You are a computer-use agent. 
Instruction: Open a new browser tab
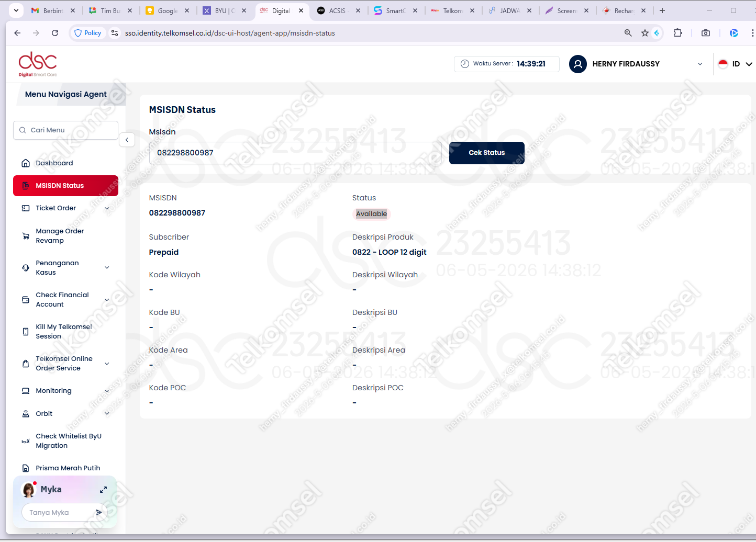click(662, 10)
